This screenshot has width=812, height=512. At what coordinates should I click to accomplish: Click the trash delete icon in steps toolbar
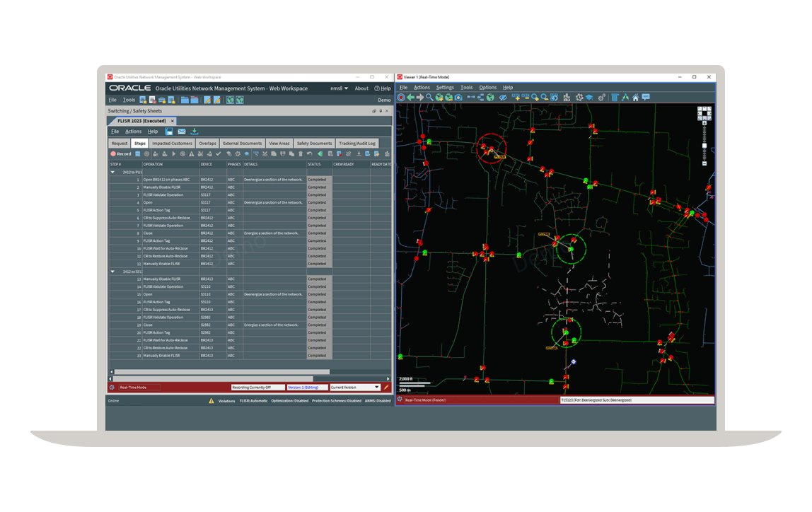[301, 153]
